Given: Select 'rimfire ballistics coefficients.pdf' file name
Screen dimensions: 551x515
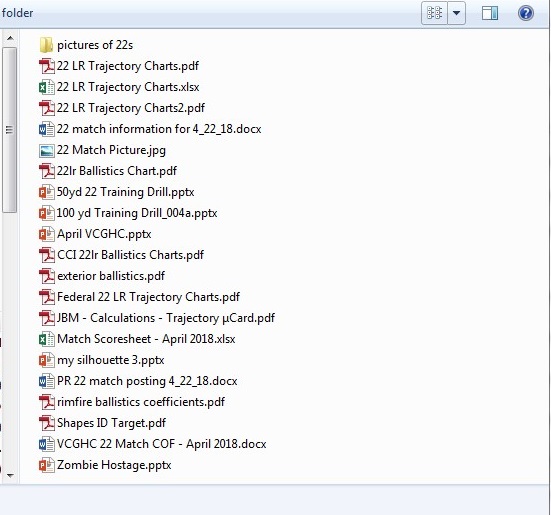Looking at the screenshot, I should point(141,402).
